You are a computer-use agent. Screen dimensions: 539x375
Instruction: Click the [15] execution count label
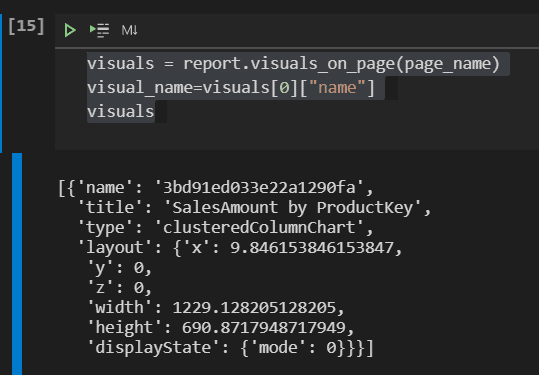pos(26,26)
